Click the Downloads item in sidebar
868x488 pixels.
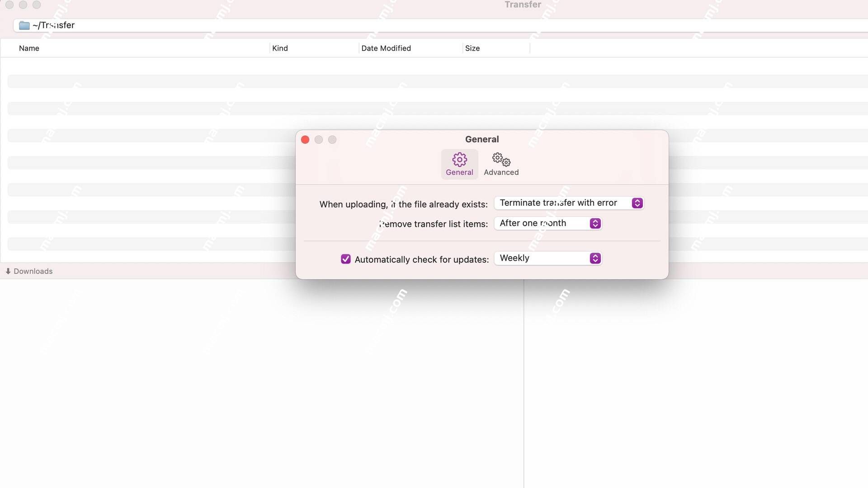(x=32, y=271)
